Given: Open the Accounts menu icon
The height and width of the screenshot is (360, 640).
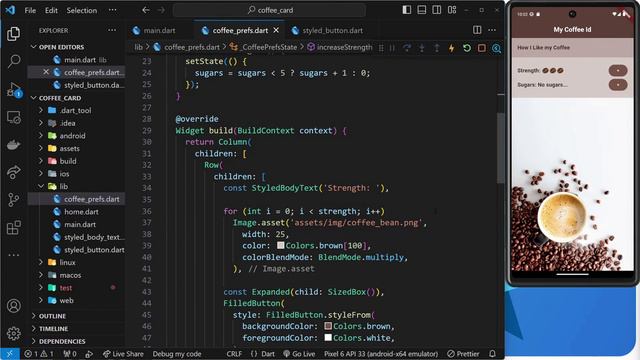Looking at the screenshot, I should (x=13, y=306).
